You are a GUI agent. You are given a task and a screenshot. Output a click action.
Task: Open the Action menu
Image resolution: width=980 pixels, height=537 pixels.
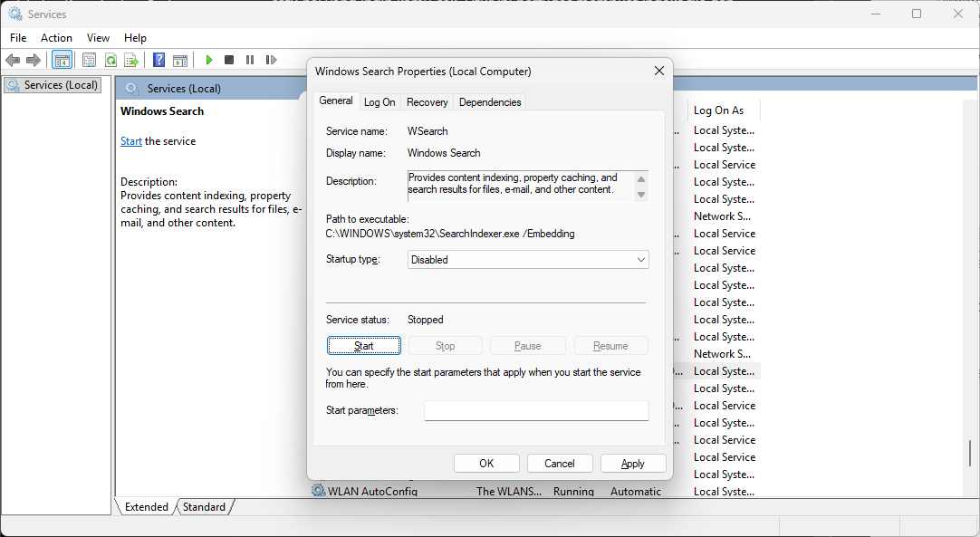(x=56, y=37)
